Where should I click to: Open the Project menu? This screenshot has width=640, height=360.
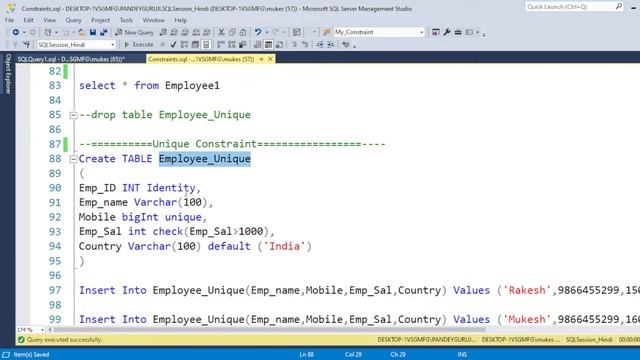(x=100, y=20)
